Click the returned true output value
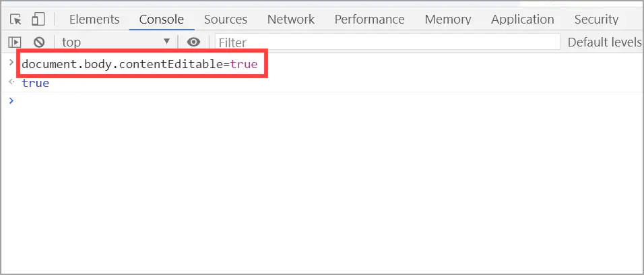 tap(35, 84)
